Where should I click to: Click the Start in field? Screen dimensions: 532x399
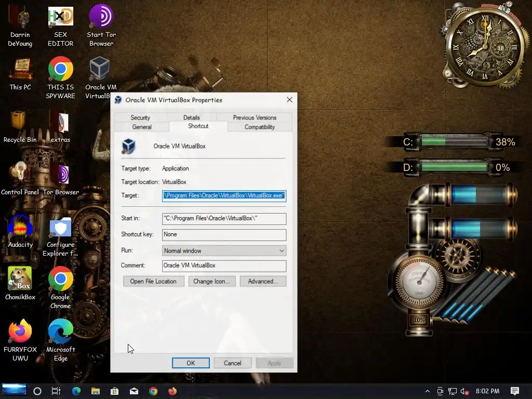click(224, 219)
